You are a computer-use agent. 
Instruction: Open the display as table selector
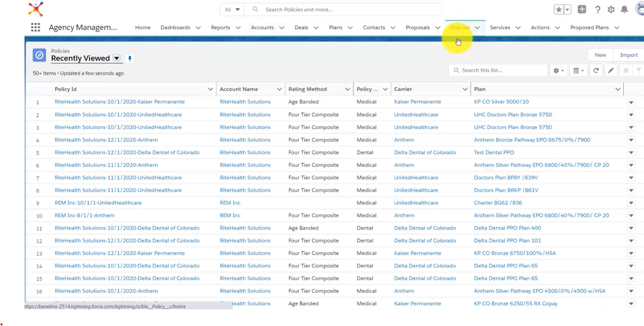(x=578, y=70)
